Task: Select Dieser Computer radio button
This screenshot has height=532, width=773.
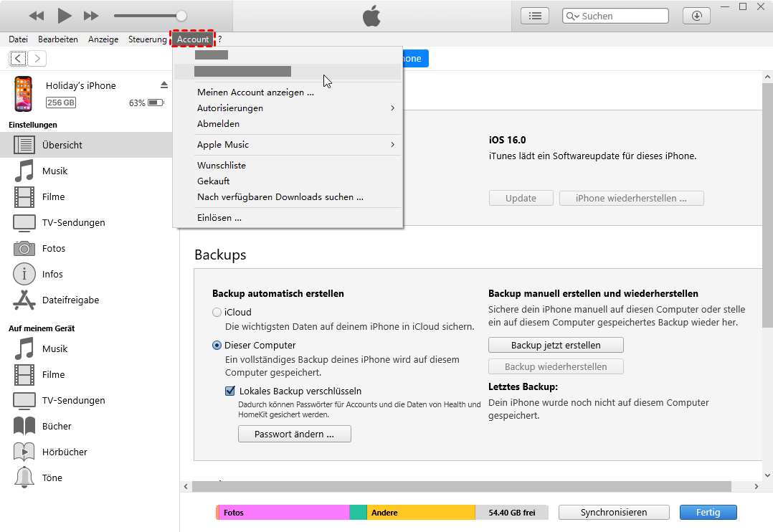Action: click(217, 345)
